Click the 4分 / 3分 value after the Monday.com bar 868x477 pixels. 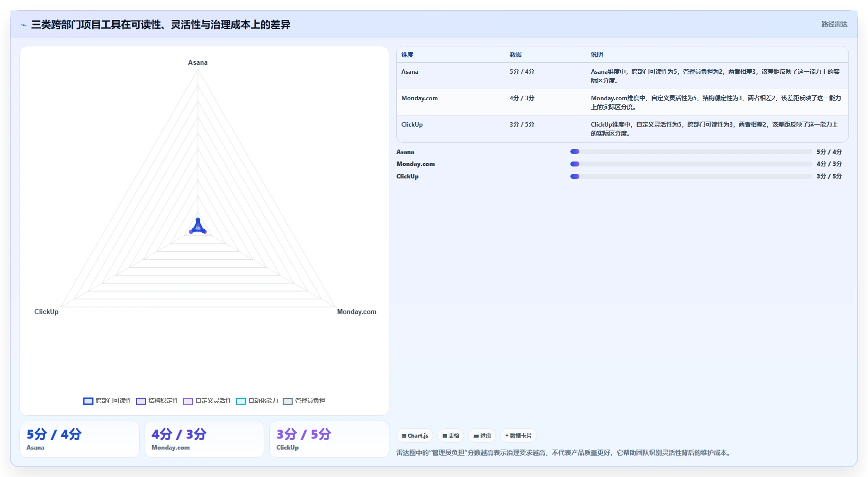pos(829,164)
